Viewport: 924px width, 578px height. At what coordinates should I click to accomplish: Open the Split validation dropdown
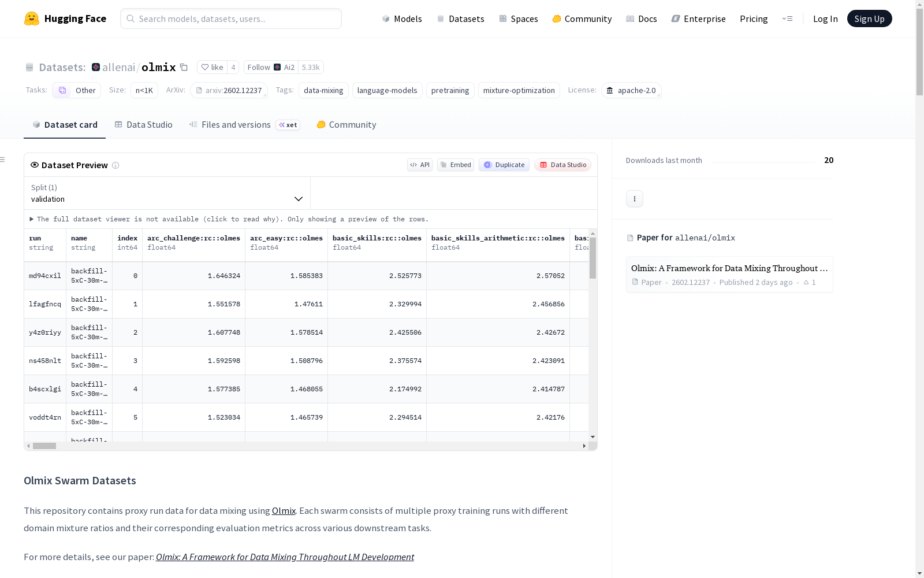(167, 193)
